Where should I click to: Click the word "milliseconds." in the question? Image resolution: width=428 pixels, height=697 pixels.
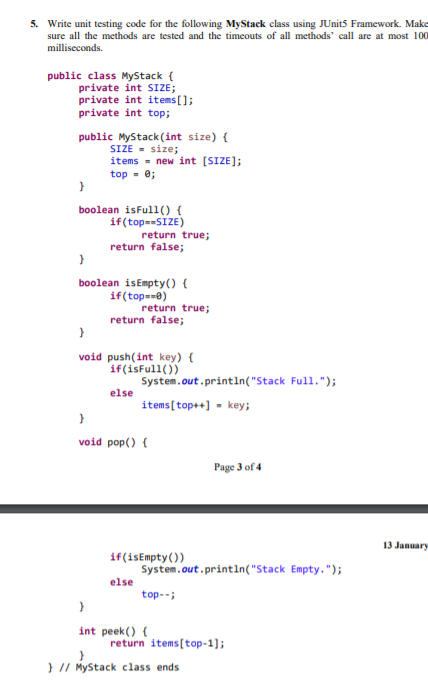coord(75,48)
